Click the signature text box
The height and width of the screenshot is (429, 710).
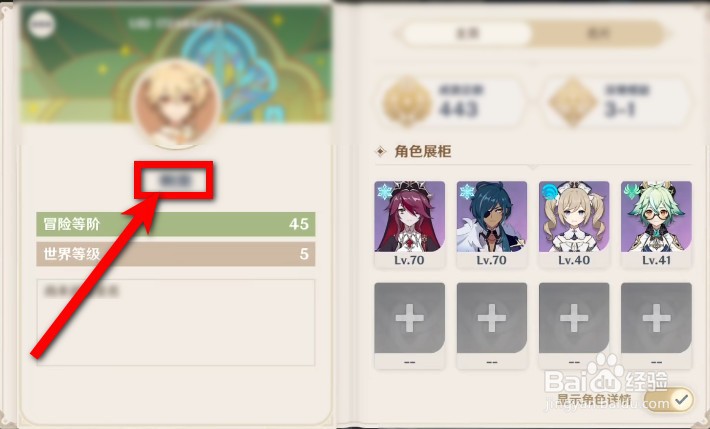176,322
